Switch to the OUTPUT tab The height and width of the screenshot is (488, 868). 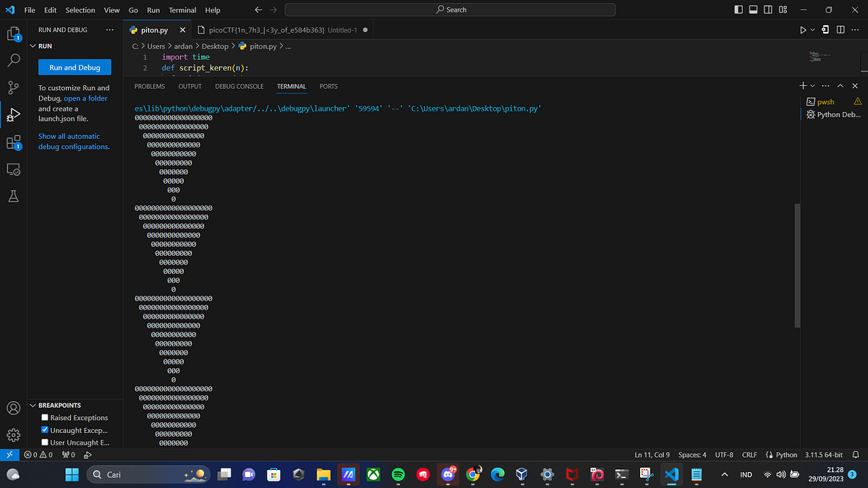tap(190, 86)
